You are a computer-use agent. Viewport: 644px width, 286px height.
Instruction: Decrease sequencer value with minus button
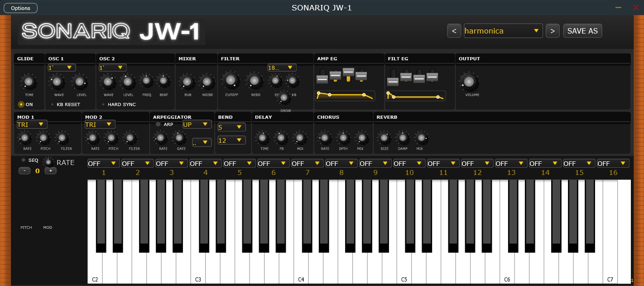(24, 171)
